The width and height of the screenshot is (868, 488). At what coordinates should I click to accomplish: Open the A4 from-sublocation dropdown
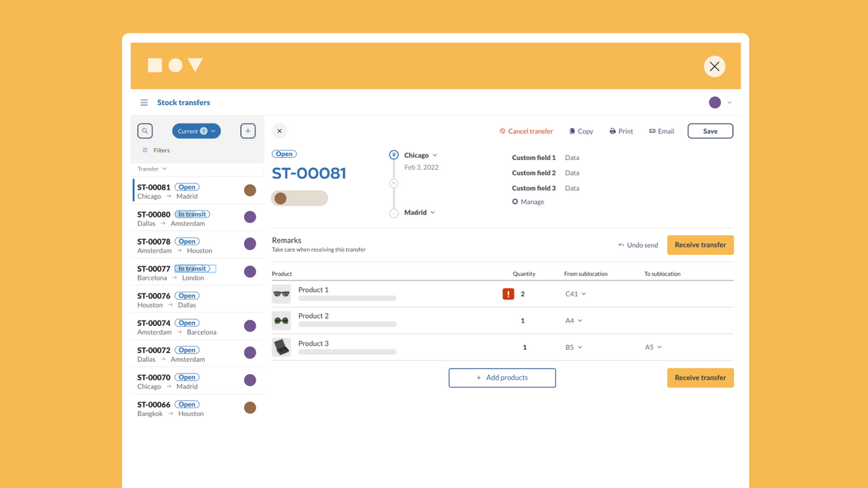click(x=574, y=321)
